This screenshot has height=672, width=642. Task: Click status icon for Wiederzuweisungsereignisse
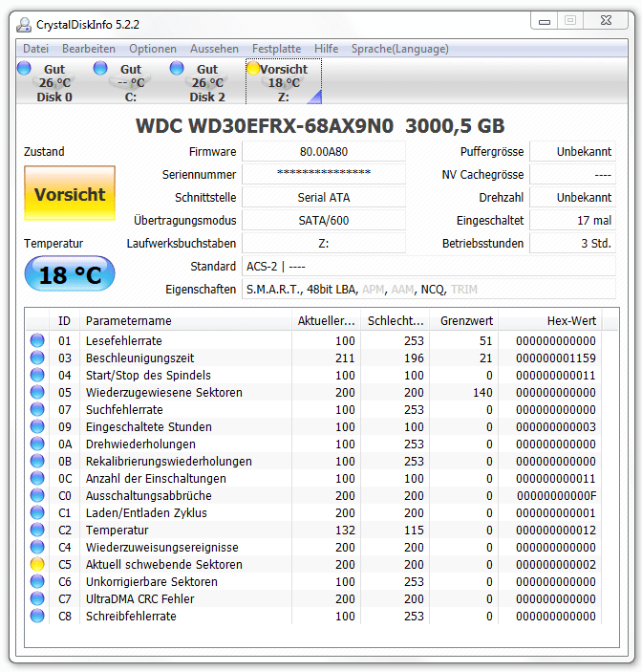tap(37, 547)
